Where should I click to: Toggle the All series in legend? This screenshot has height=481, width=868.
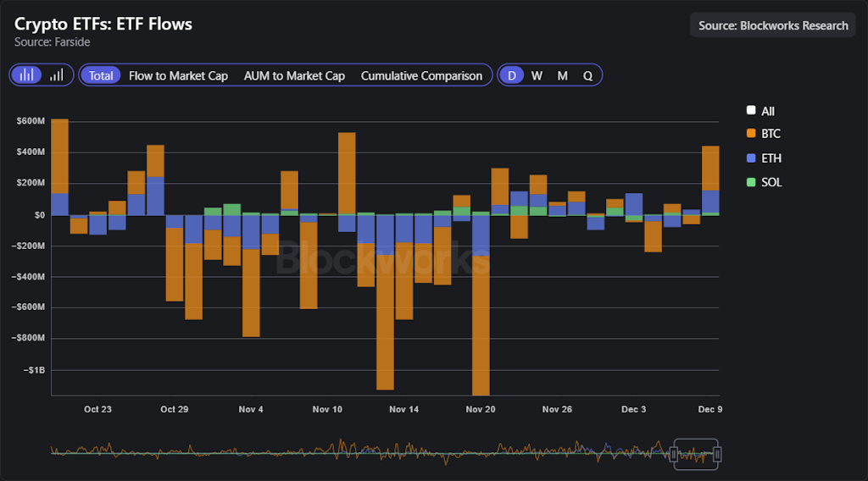pos(759,111)
